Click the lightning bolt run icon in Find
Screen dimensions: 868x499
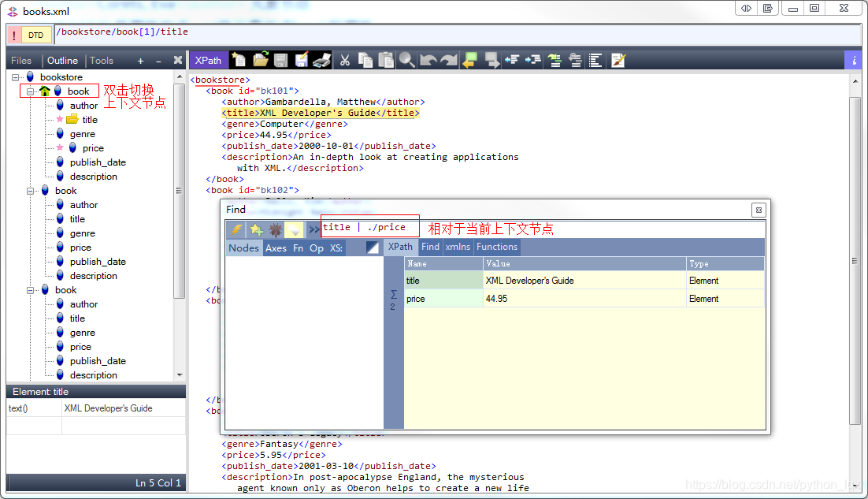pyautogui.click(x=236, y=229)
